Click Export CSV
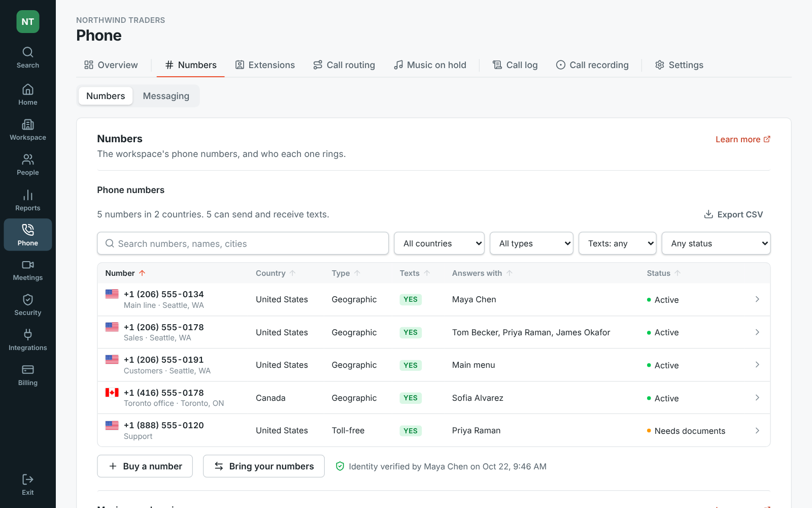The width and height of the screenshot is (812, 508). 733,214
